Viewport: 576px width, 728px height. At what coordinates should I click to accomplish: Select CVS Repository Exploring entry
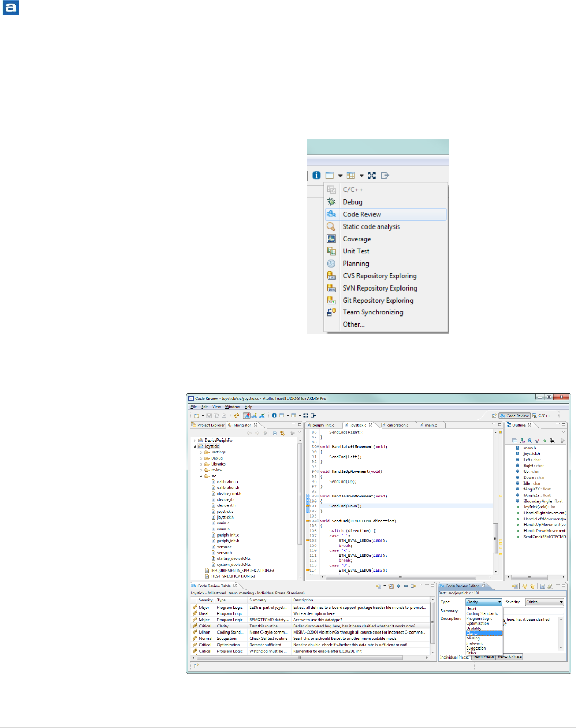[x=386, y=276]
